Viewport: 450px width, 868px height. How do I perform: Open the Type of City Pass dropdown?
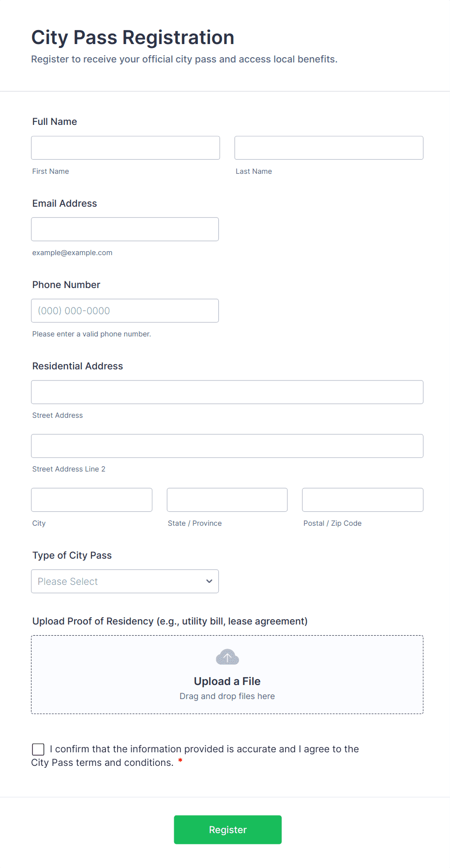click(x=125, y=581)
